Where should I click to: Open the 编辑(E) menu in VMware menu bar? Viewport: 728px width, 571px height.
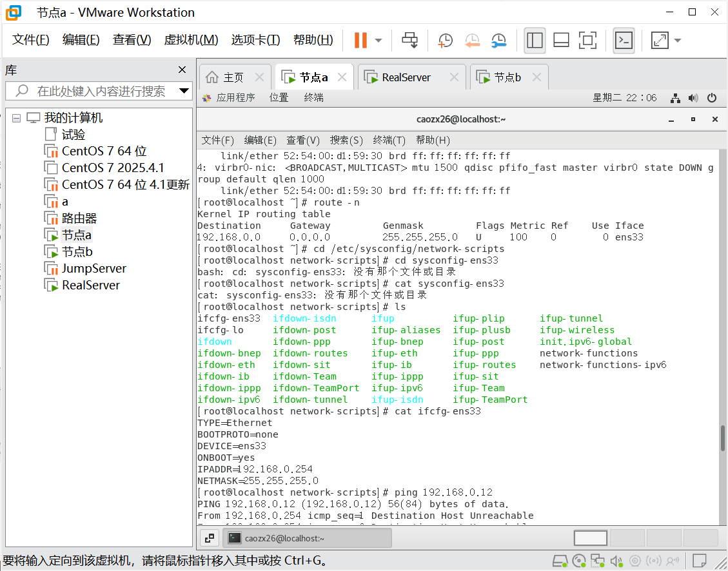81,40
